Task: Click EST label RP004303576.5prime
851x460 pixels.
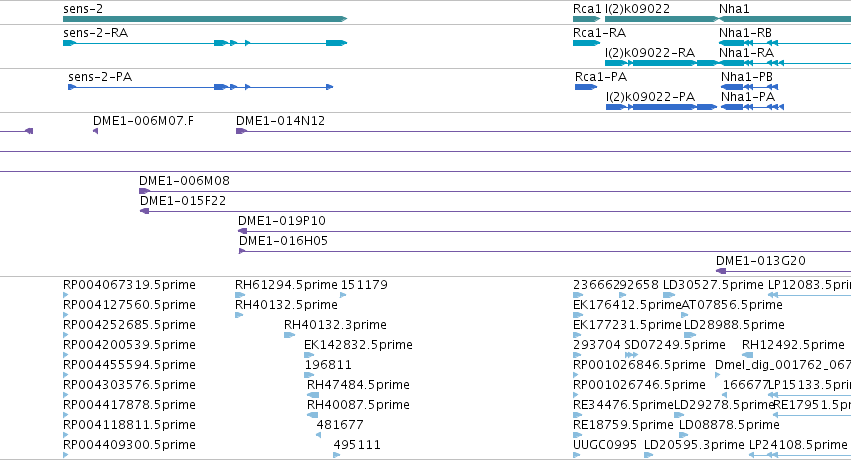Action: pyautogui.click(x=129, y=385)
